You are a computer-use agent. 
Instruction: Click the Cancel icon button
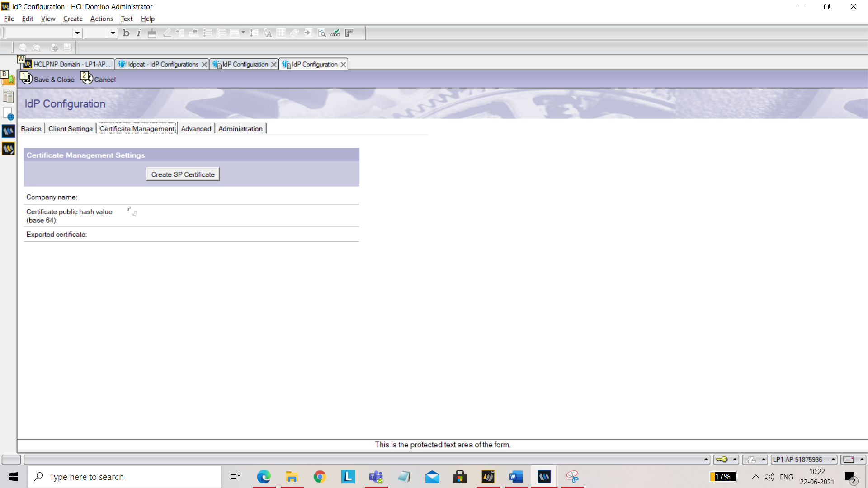86,78
